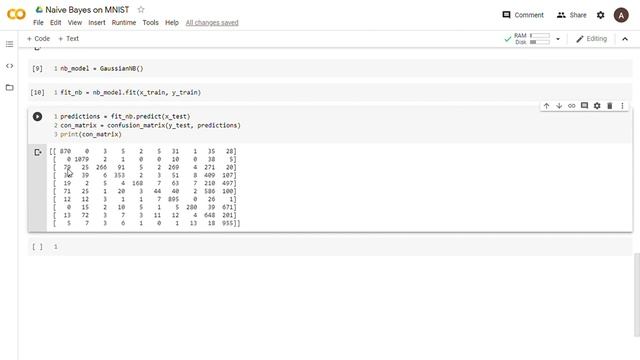This screenshot has height=360, width=640.
Task: Open the Editing mode dropdown
Action: [591, 39]
